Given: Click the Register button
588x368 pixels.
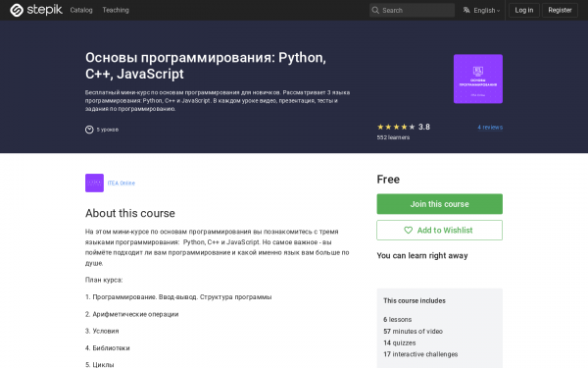Looking at the screenshot, I should coord(560,10).
